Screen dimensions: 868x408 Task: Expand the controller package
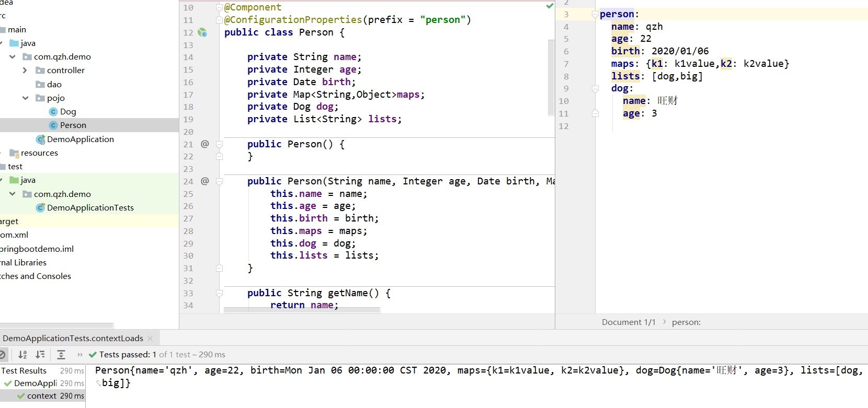pyautogui.click(x=25, y=71)
